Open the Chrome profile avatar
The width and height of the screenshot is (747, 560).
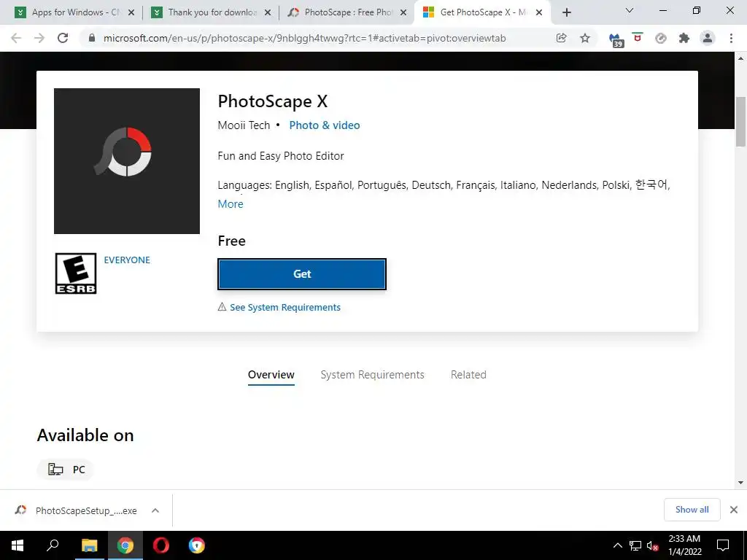tap(708, 38)
